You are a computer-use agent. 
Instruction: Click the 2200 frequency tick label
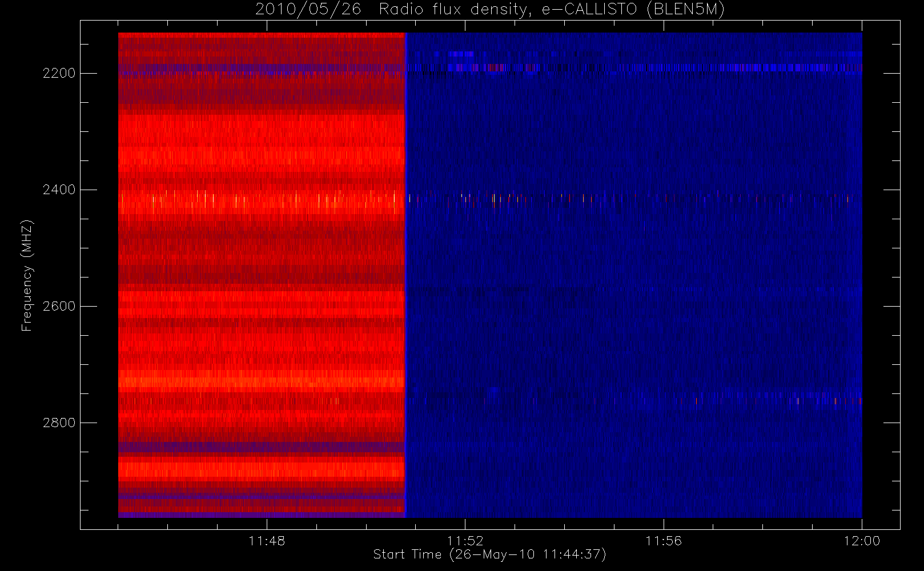[59, 74]
